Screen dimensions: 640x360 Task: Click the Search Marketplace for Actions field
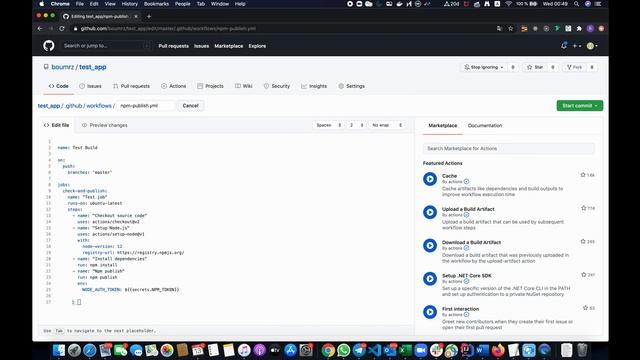pos(509,149)
